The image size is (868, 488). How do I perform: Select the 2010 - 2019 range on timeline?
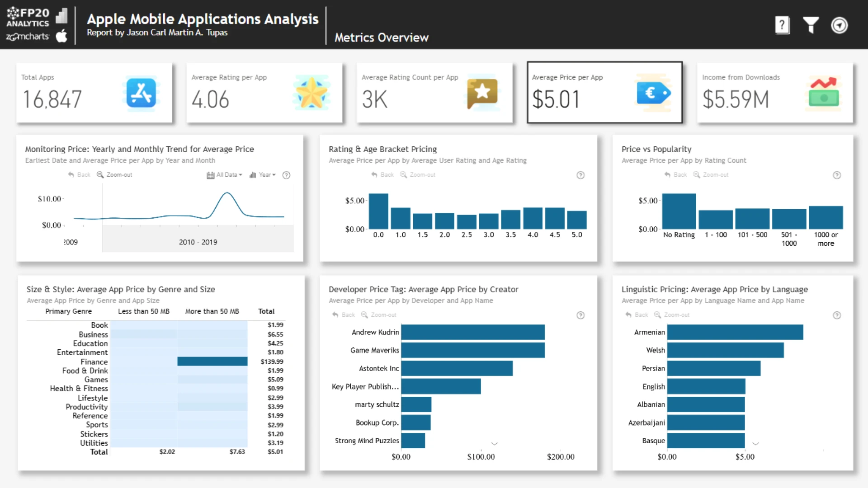tap(198, 242)
